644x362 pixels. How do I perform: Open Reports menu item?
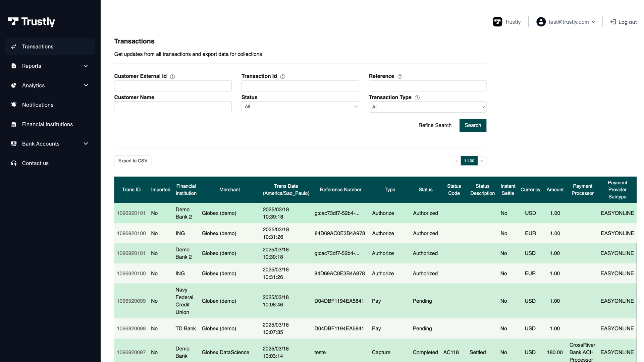click(50, 66)
